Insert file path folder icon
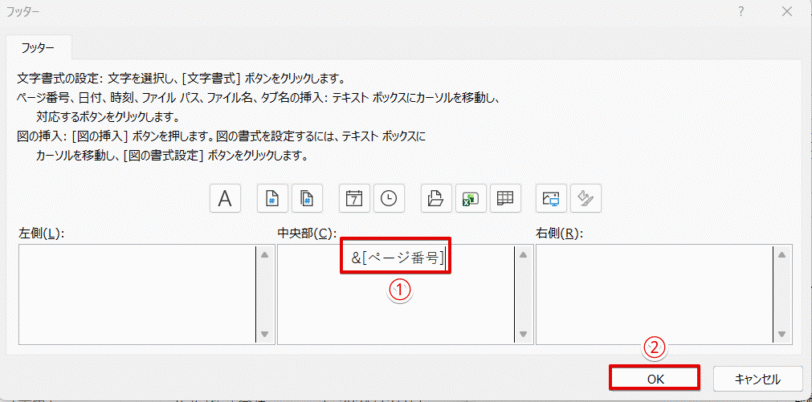 click(436, 198)
